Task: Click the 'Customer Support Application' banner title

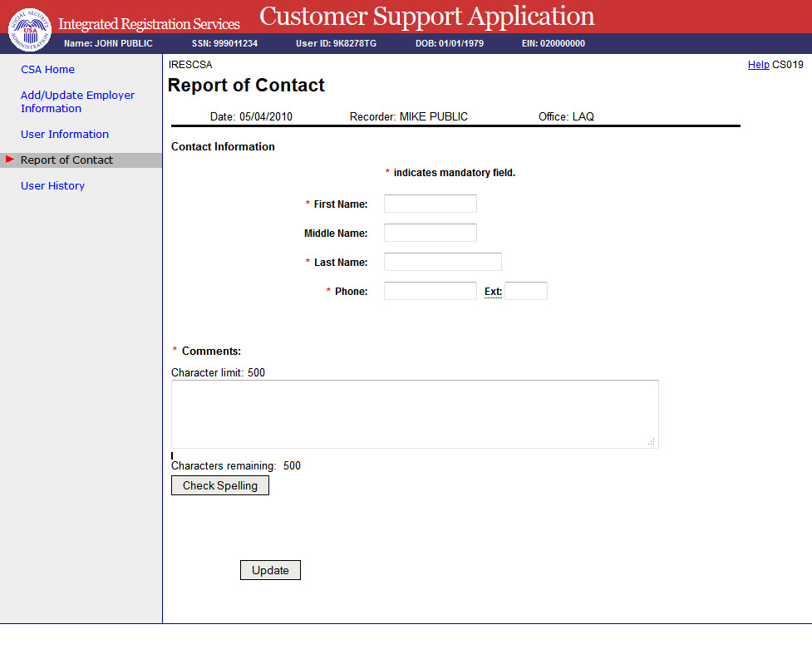Action: coord(426,16)
